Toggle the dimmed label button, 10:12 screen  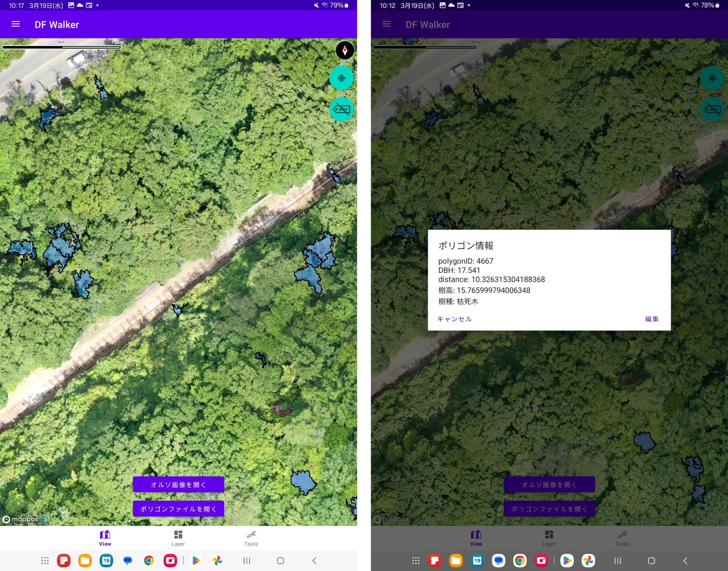coord(712,110)
